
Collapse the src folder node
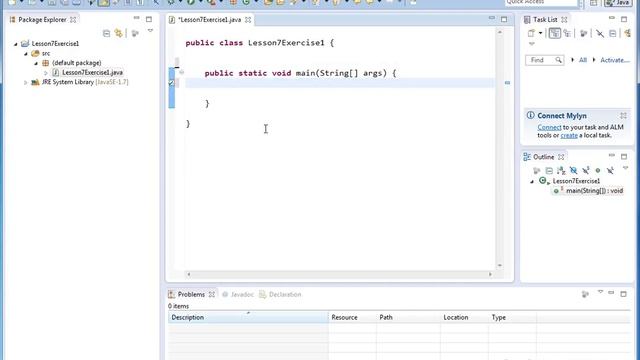(26, 53)
